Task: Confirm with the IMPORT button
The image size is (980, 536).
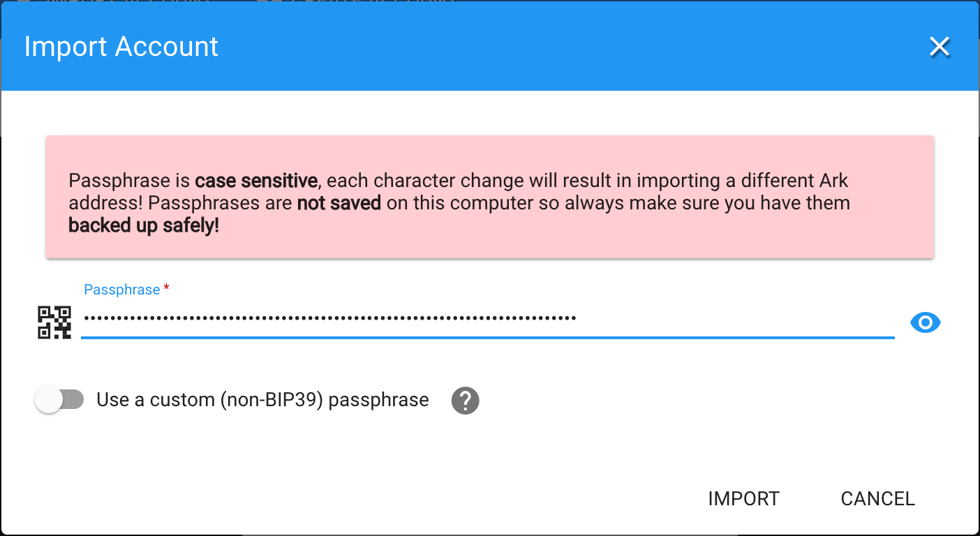Action: 743,499
